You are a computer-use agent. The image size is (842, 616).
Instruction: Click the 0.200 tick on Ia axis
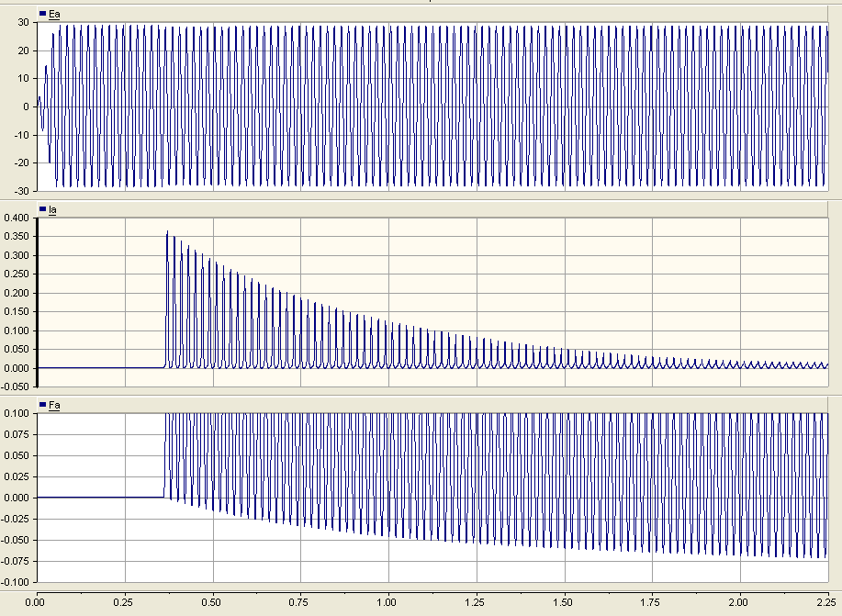click(x=17, y=293)
